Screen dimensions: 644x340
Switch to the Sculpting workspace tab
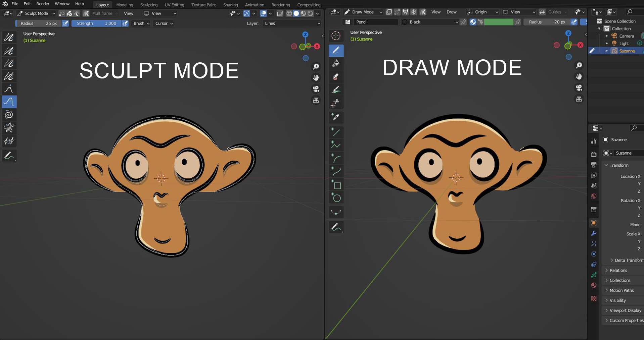click(x=149, y=5)
